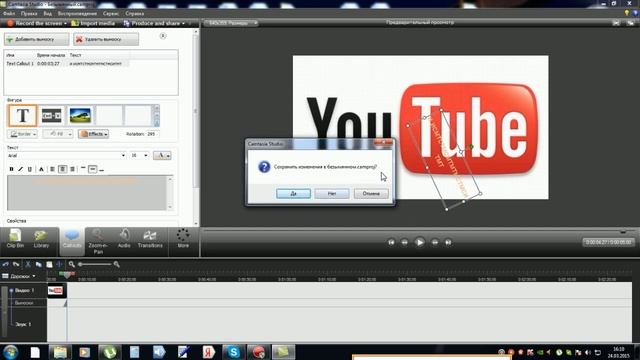This screenshot has height=360, width=640.
Task: Open the Transitions tab
Action: tap(150, 239)
